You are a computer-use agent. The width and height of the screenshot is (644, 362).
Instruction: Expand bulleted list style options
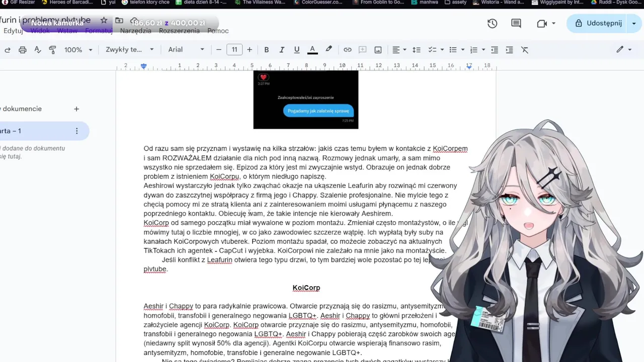coord(463,50)
